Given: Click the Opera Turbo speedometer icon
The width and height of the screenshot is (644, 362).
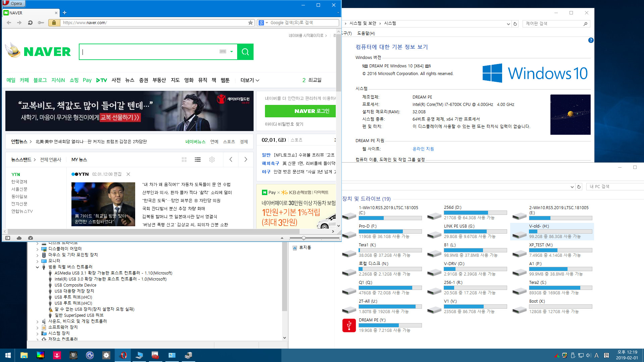Looking at the screenshot, I should click(x=31, y=238).
